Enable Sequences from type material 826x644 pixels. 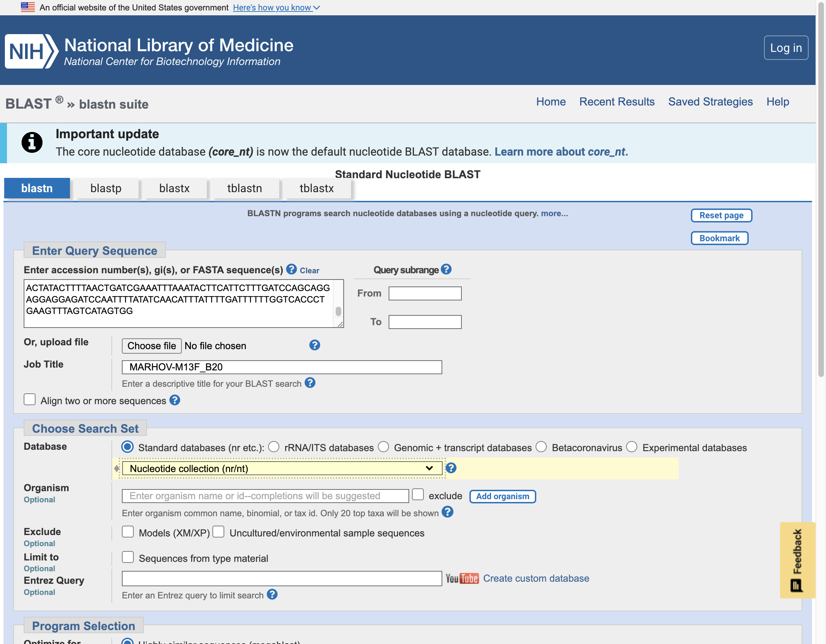point(128,557)
